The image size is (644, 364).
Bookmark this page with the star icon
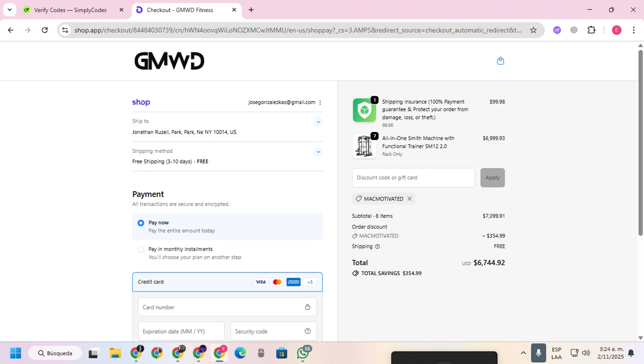point(533,30)
